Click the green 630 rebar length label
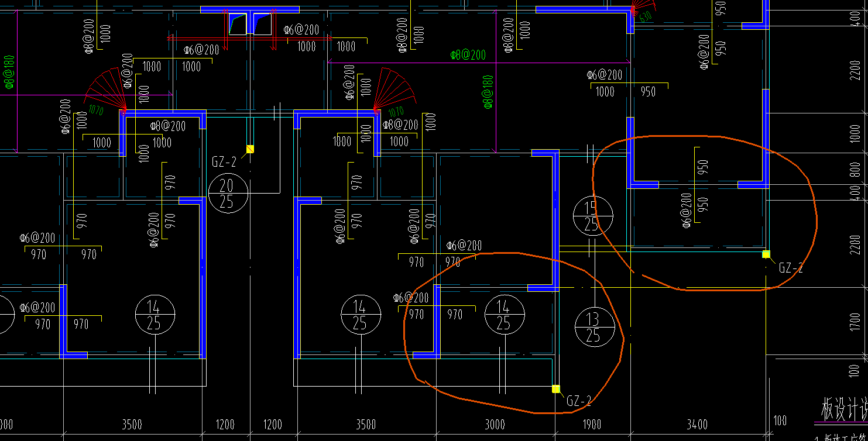The width and height of the screenshot is (868, 441). click(646, 16)
